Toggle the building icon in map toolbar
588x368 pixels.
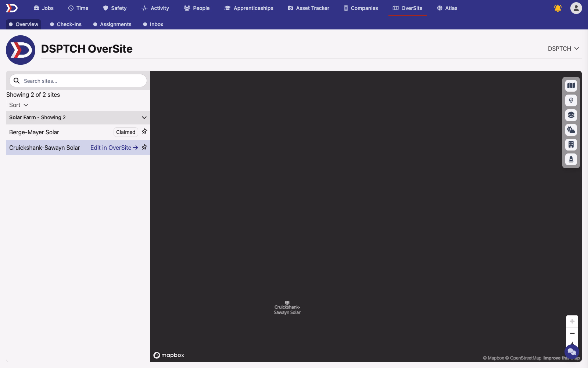click(x=571, y=145)
